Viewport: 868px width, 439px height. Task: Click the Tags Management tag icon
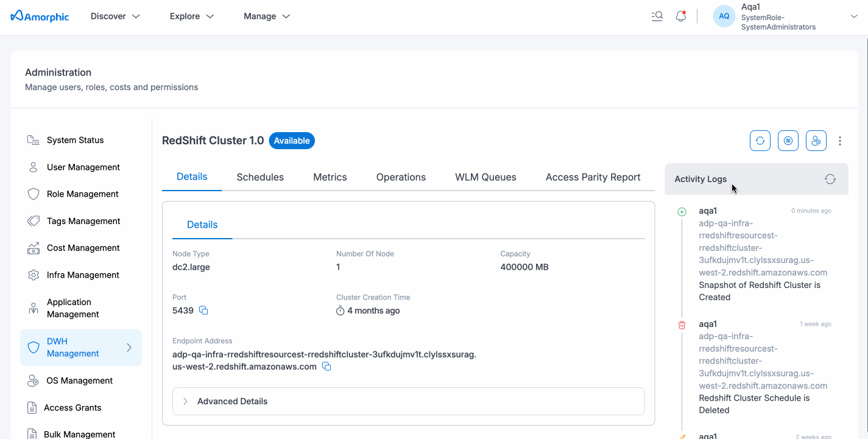(x=34, y=221)
